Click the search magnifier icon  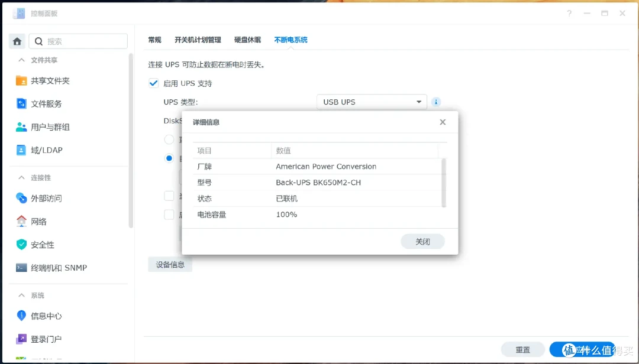point(38,41)
